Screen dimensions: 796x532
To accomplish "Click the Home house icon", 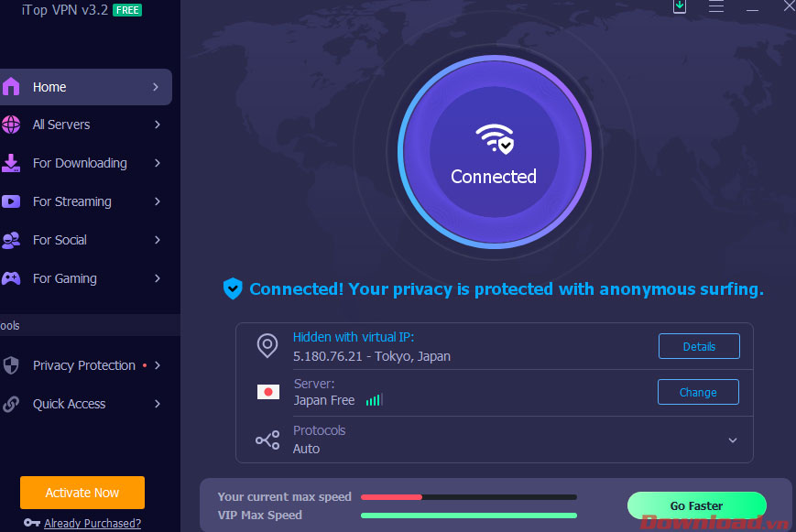I will [11, 87].
